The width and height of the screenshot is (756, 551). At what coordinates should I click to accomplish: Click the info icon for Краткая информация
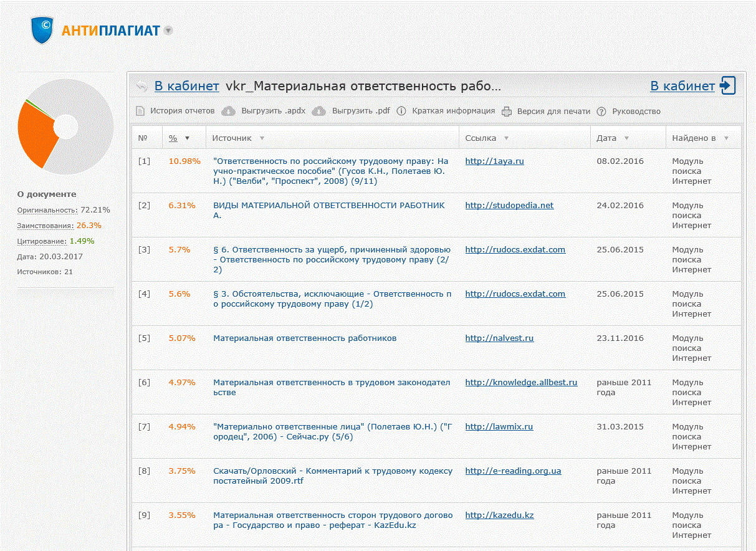pos(401,111)
